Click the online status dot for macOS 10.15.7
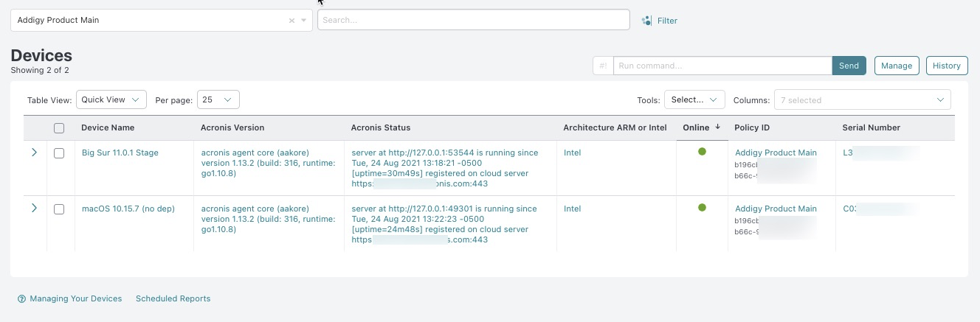The image size is (980, 322). (x=702, y=208)
